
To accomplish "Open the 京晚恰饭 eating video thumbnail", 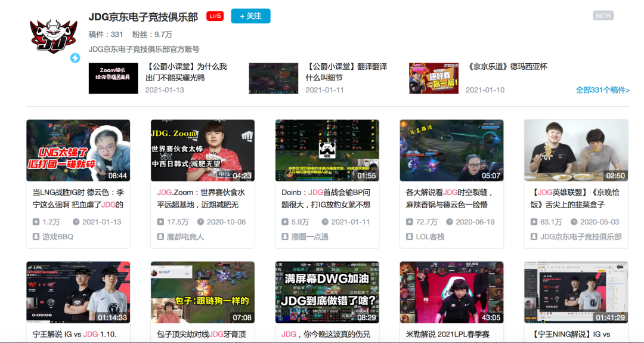I will 576,150.
